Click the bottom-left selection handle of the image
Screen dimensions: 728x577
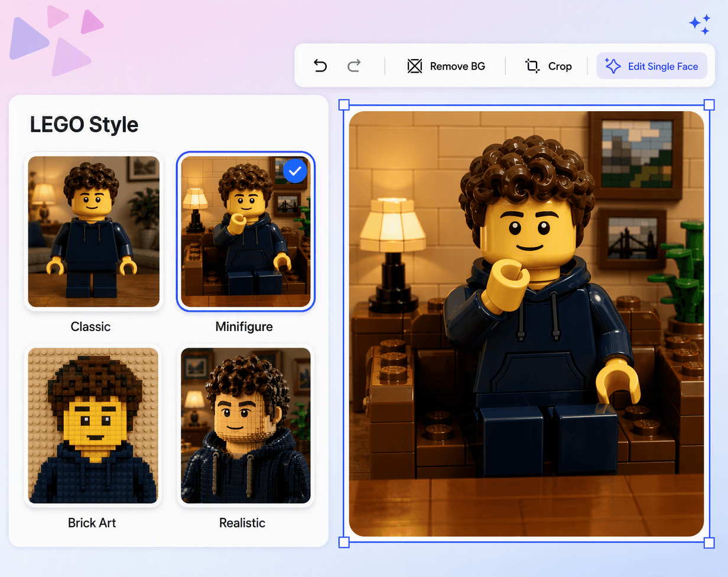click(344, 542)
